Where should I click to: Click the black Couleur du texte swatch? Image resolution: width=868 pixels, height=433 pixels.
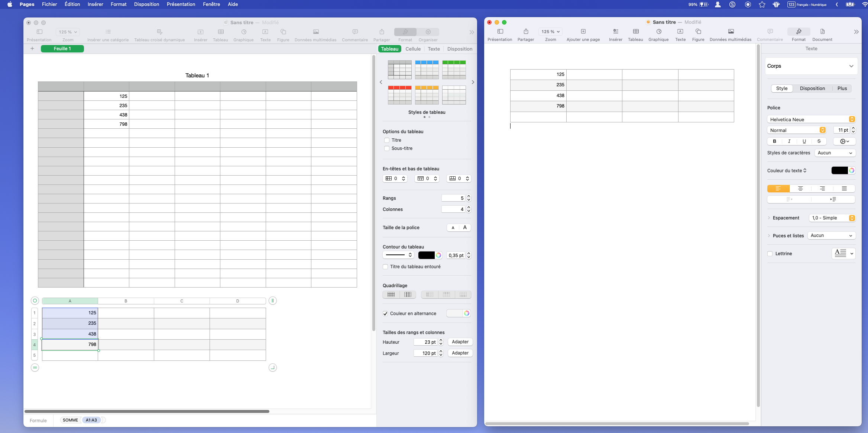(839, 170)
